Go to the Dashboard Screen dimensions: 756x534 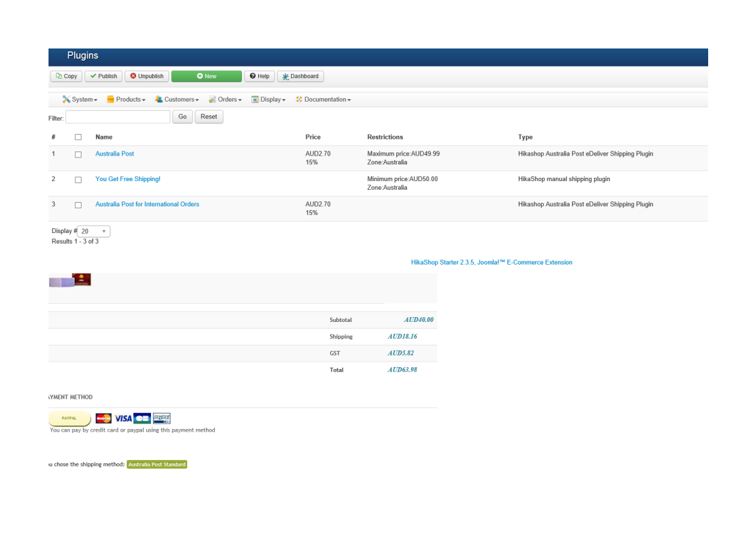[301, 76]
